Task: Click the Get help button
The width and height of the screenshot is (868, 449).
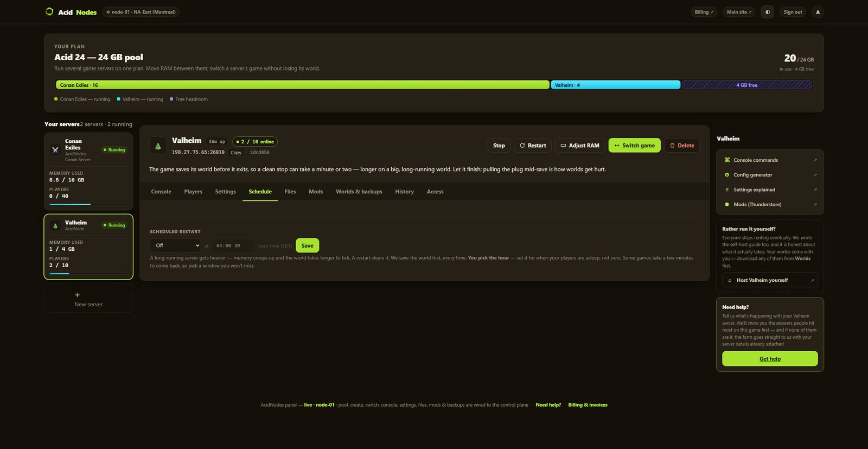Action: (x=770, y=358)
